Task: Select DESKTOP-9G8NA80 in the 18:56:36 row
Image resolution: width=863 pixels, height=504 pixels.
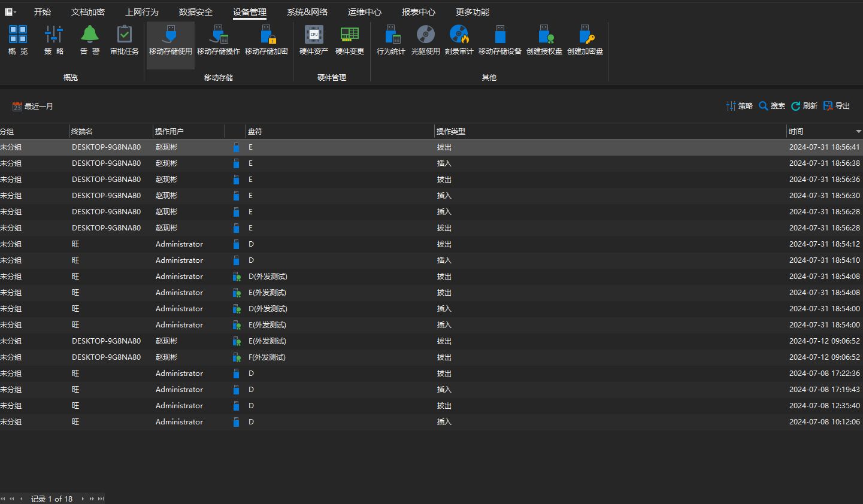Action: (107, 180)
